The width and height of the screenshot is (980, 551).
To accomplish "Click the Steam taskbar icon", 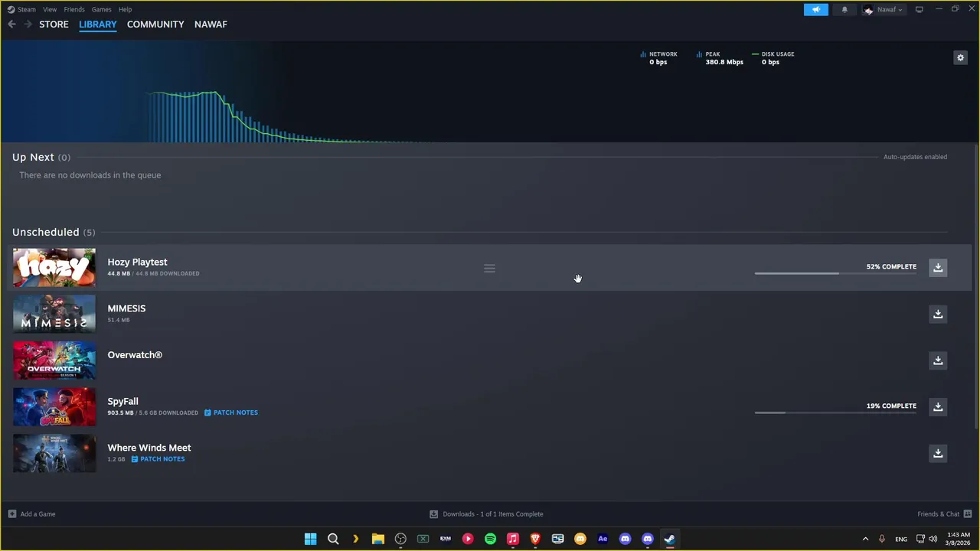I will 669,539.
